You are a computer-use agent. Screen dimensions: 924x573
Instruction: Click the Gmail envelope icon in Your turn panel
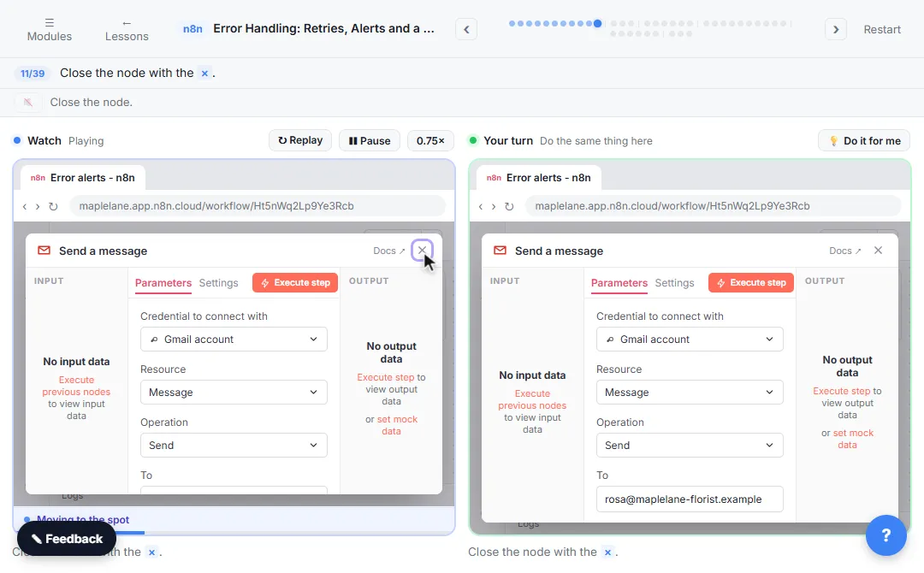click(500, 251)
